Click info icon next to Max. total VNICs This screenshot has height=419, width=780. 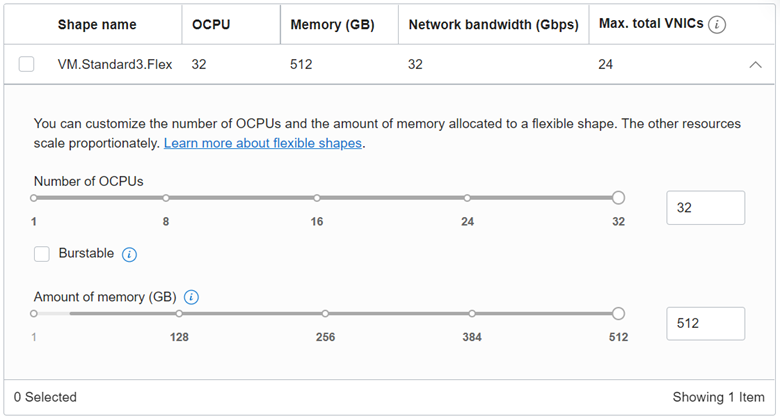pos(716,25)
